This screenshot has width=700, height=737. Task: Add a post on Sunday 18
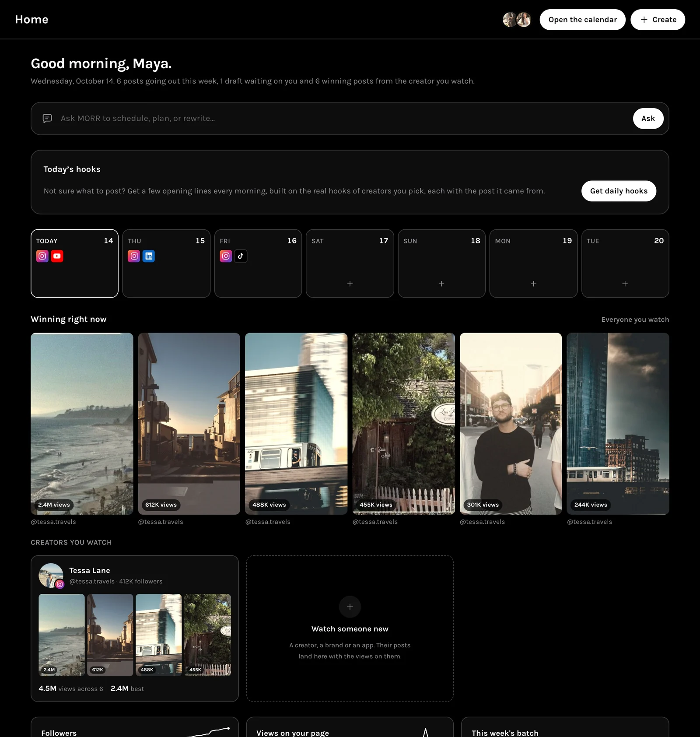tap(441, 284)
